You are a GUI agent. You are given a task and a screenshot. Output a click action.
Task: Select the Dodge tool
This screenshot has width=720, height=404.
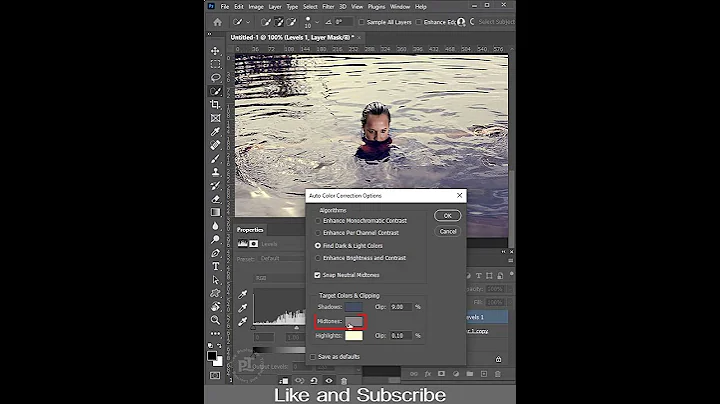[x=215, y=239]
